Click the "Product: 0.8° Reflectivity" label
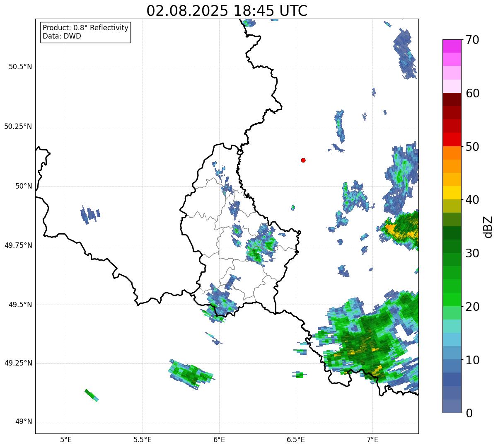The image size is (498, 448). tap(86, 28)
